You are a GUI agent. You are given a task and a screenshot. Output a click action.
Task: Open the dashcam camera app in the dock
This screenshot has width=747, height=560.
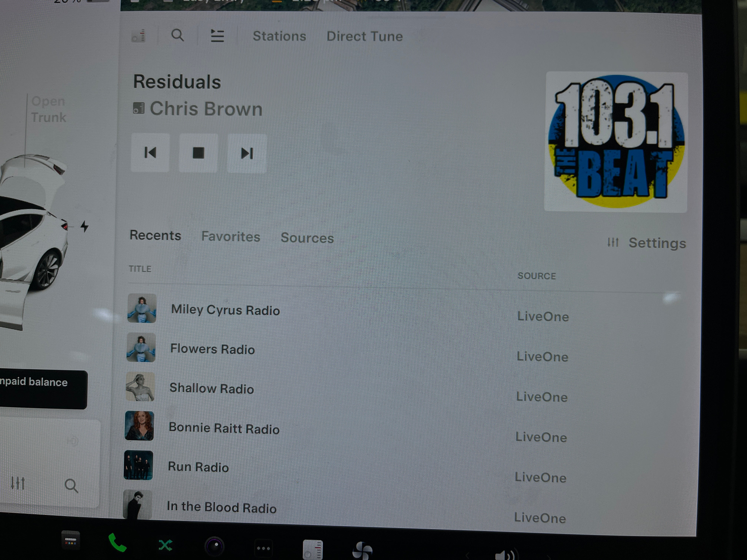pyautogui.click(x=214, y=546)
